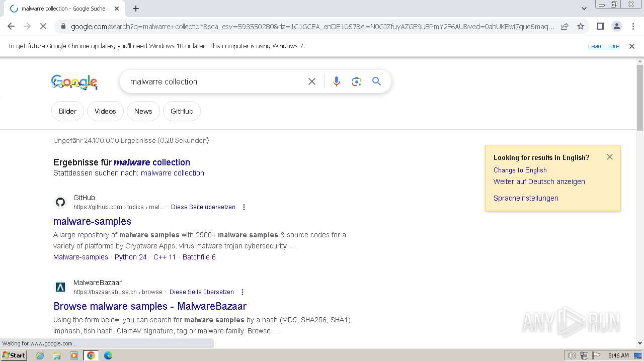Open the clock showing 8:46 AM

(x=618, y=355)
